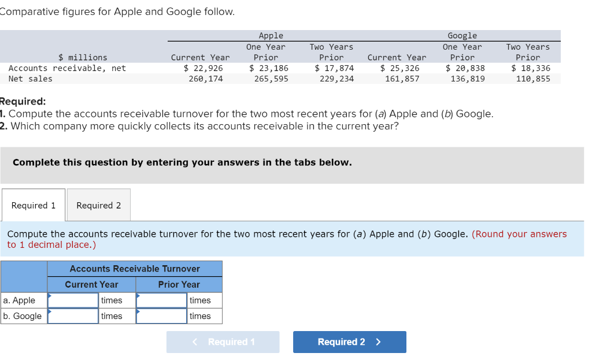The image size is (592, 364).
Task: Click the hint triangle in Google's Current Year cell
Action: (x=49, y=311)
